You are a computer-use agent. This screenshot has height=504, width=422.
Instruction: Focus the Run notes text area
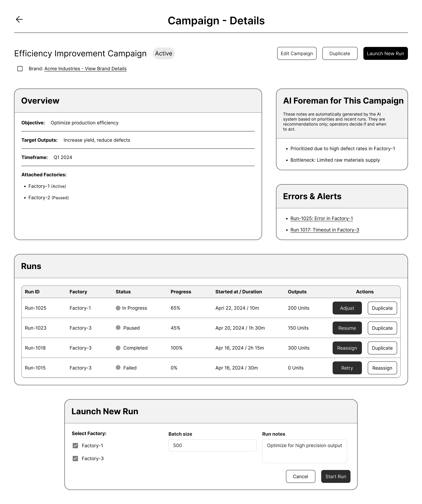[x=304, y=451]
